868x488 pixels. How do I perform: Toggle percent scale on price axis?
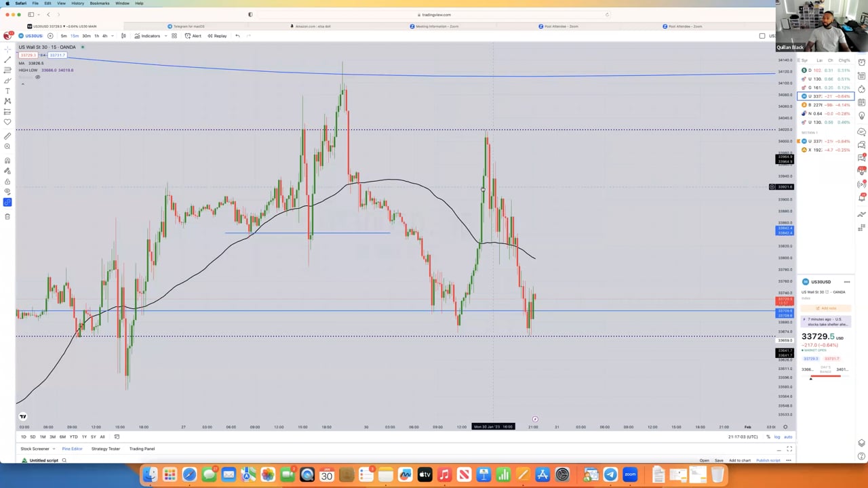point(768,436)
